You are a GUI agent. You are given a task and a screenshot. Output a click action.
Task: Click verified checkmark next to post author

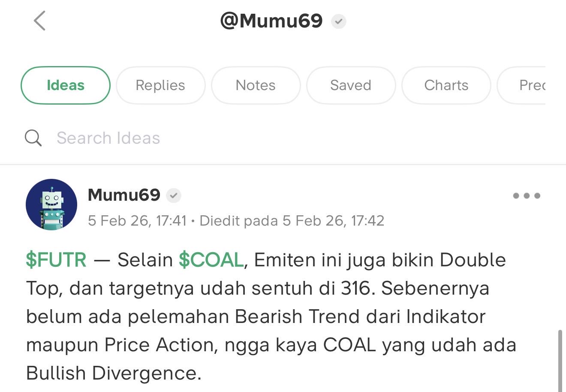pyautogui.click(x=173, y=196)
